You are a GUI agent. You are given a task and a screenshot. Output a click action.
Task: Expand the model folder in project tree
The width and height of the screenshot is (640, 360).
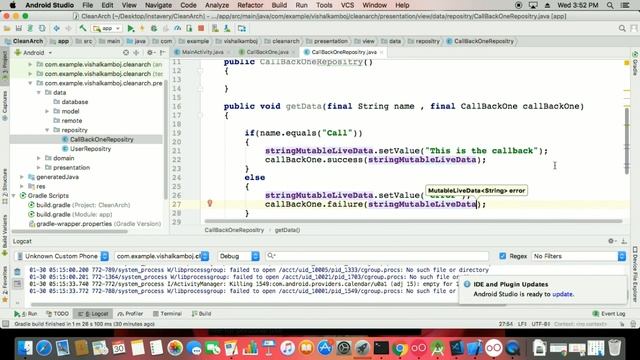(47, 111)
